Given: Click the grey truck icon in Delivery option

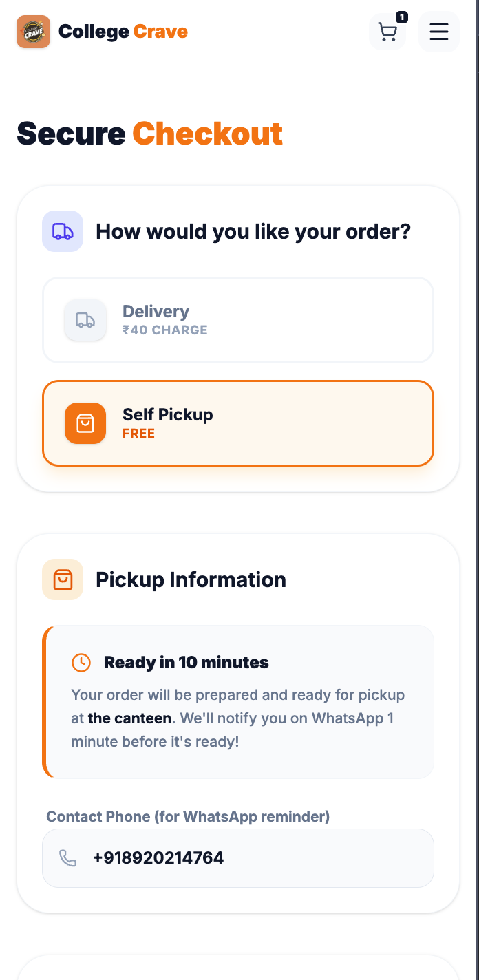Looking at the screenshot, I should tap(85, 320).
